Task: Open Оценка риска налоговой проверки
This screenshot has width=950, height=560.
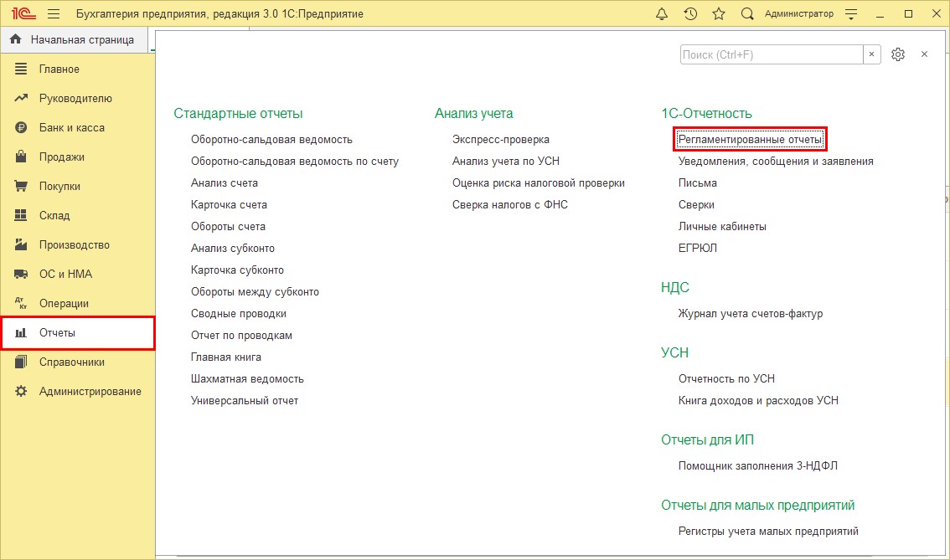Action: [x=539, y=182]
